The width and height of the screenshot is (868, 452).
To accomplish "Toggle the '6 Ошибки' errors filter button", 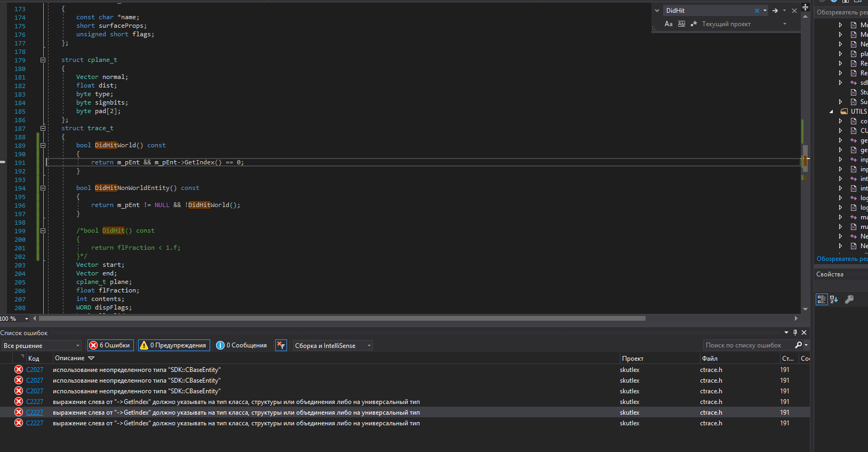I will click(110, 345).
